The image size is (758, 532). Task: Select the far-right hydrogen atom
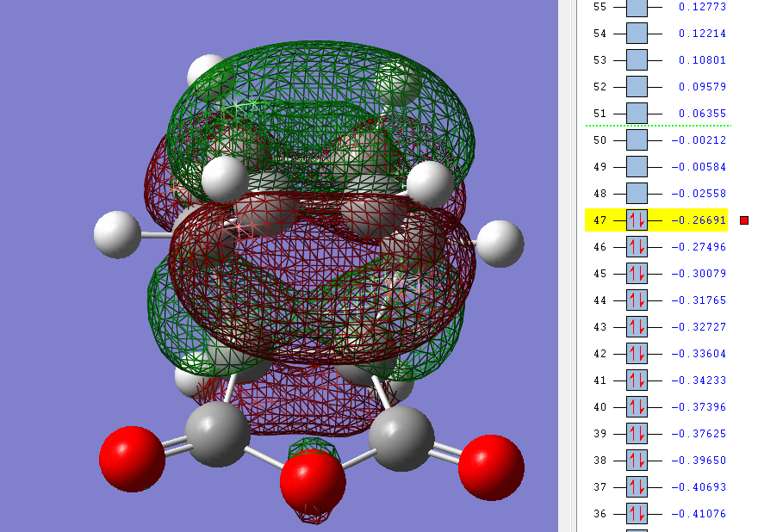(500, 244)
